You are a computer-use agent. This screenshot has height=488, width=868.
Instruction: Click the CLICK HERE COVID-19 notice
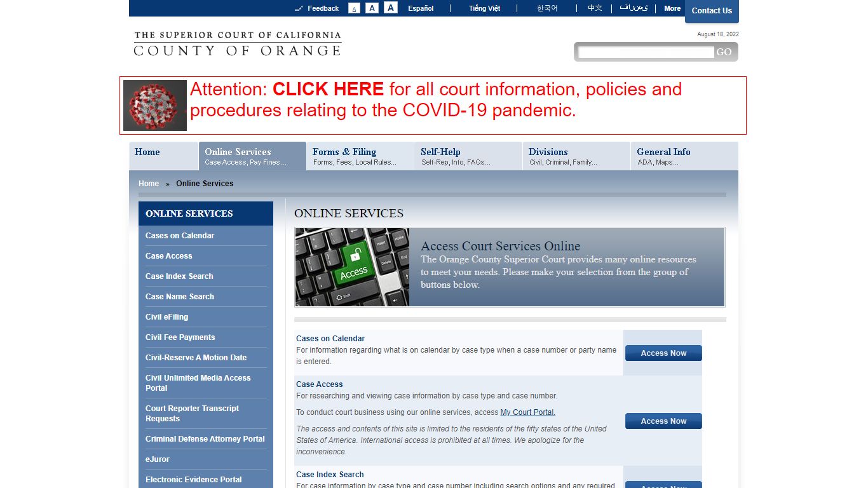pos(328,89)
